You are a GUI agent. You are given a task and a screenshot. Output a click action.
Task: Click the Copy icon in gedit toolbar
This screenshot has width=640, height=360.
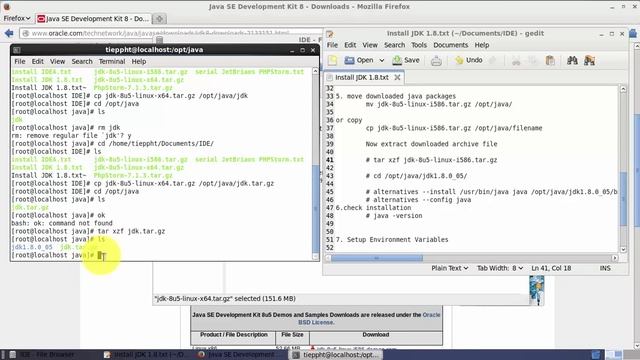click(x=533, y=61)
